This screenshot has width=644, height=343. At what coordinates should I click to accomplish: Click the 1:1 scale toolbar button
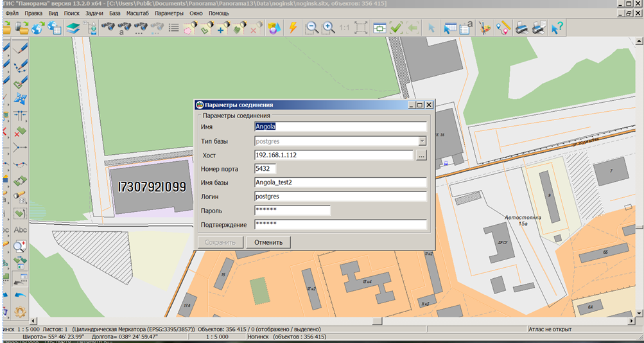345,28
